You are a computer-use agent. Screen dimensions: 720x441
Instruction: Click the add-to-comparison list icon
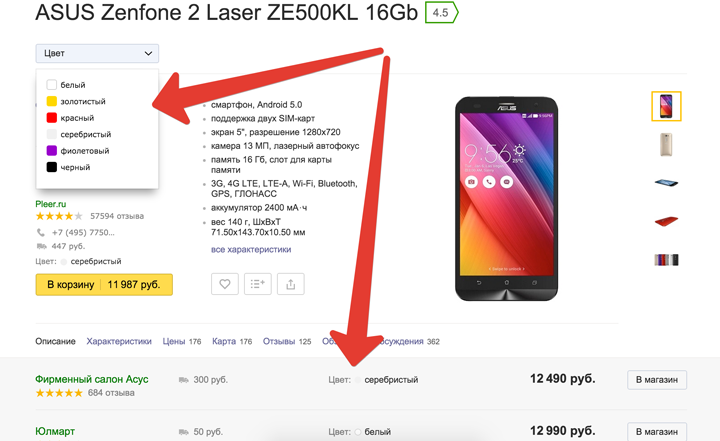pos(257,284)
